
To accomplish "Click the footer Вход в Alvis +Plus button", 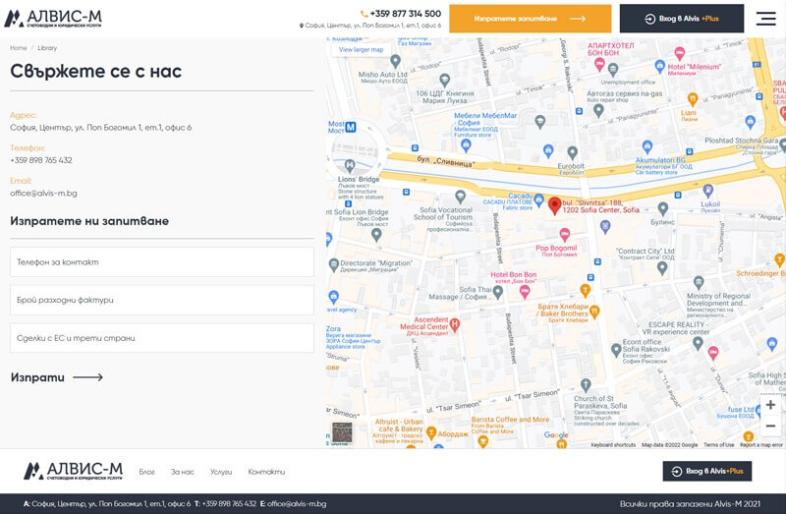I will (707, 471).
